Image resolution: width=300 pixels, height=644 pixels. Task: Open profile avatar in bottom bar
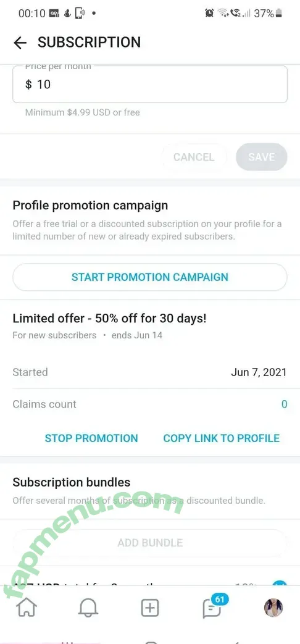coord(273,608)
